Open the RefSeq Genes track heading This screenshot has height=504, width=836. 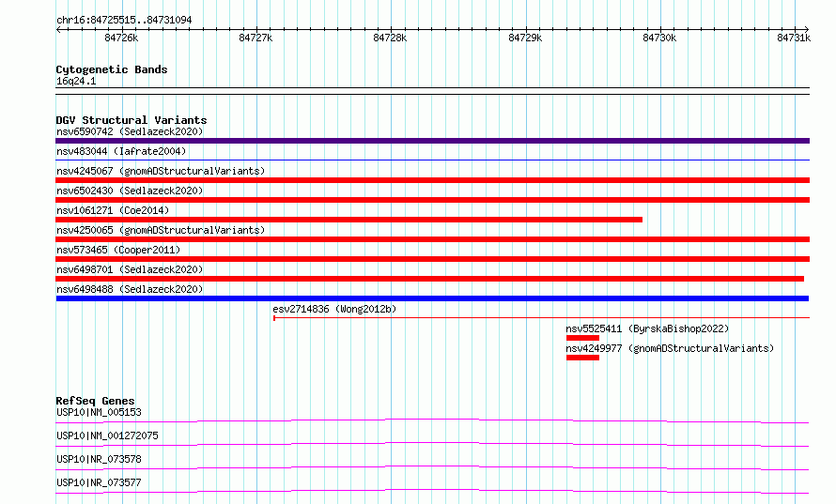(96, 401)
